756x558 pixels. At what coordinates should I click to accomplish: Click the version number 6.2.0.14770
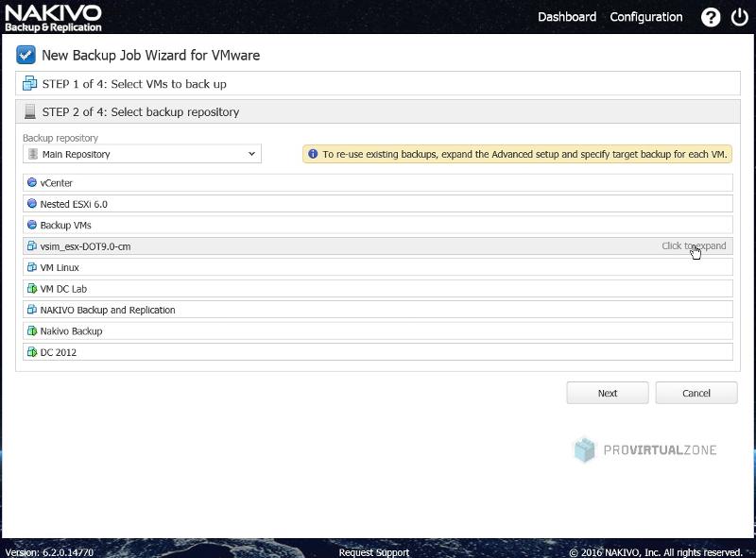click(x=68, y=552)
